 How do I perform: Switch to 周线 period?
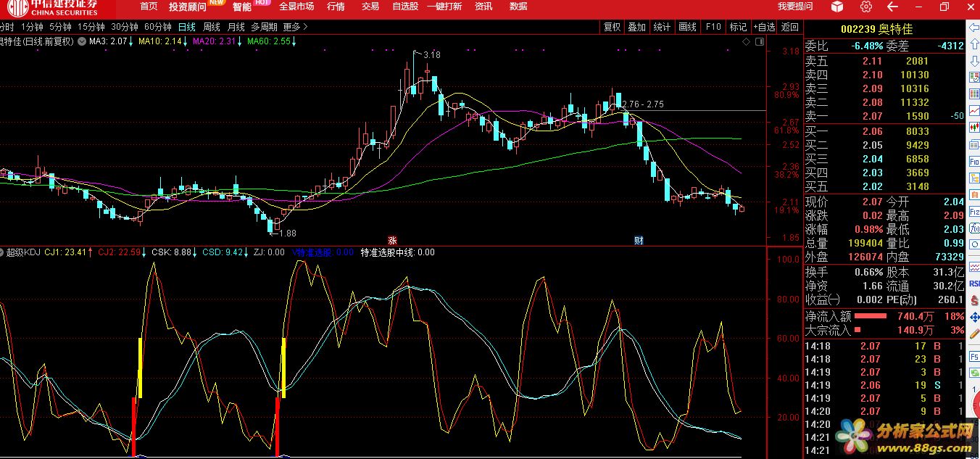point(212,27)
